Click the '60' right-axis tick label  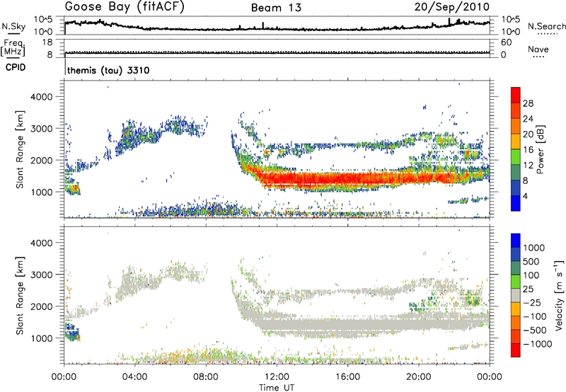coord(506,42)
